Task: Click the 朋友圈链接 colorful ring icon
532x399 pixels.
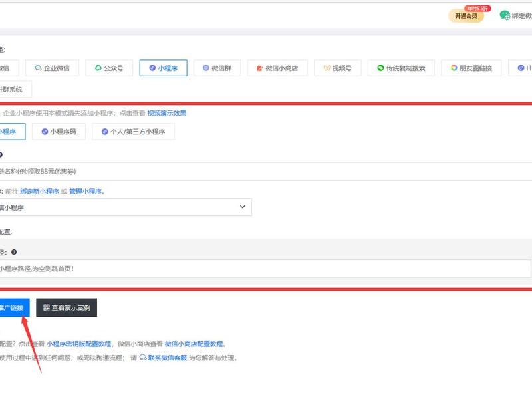Action: (x=454, y=68)
